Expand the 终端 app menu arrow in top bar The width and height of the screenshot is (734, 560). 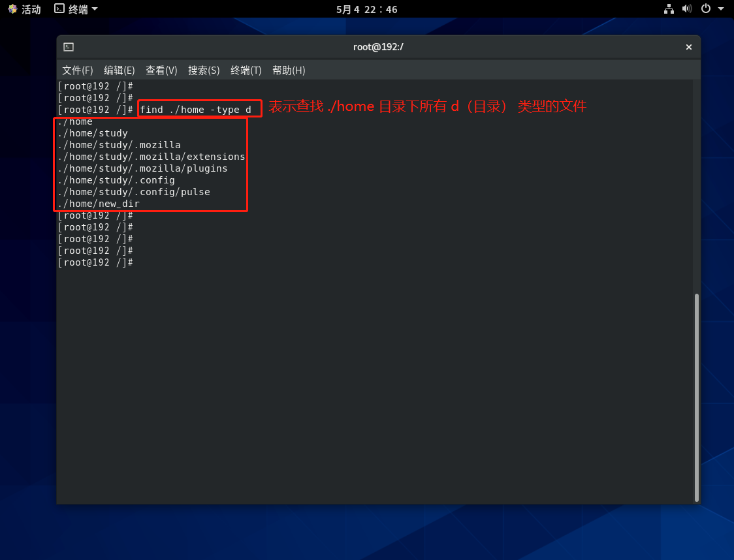[95, 9]
